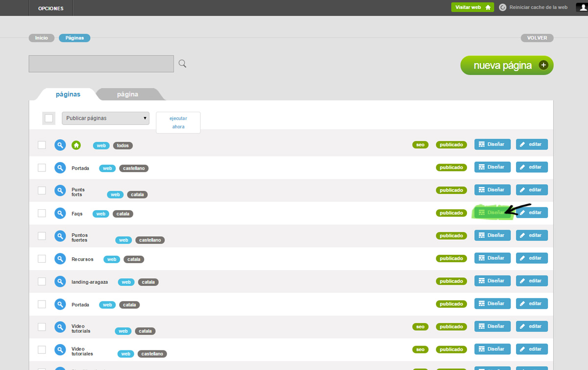588x370 pixels.
Task: Open preview magnifier for Punts forts row
Action: coord(60,191)
